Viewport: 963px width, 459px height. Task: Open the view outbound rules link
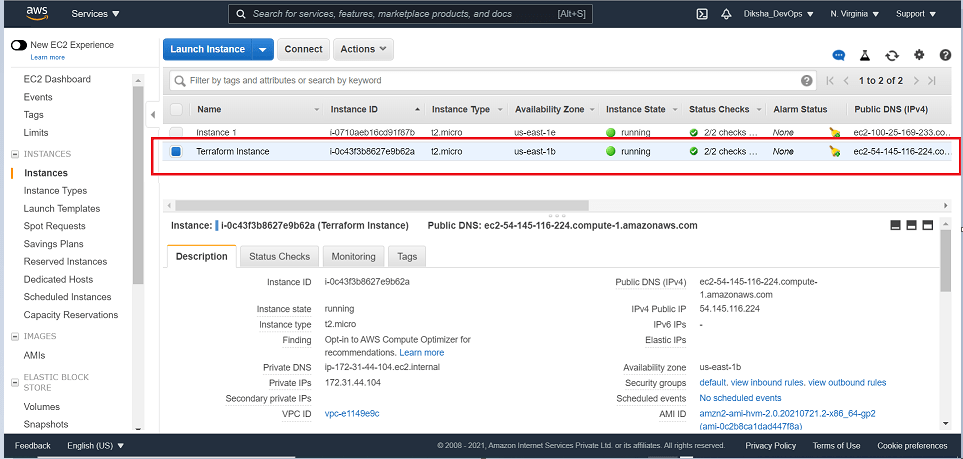tap(847, 382)
